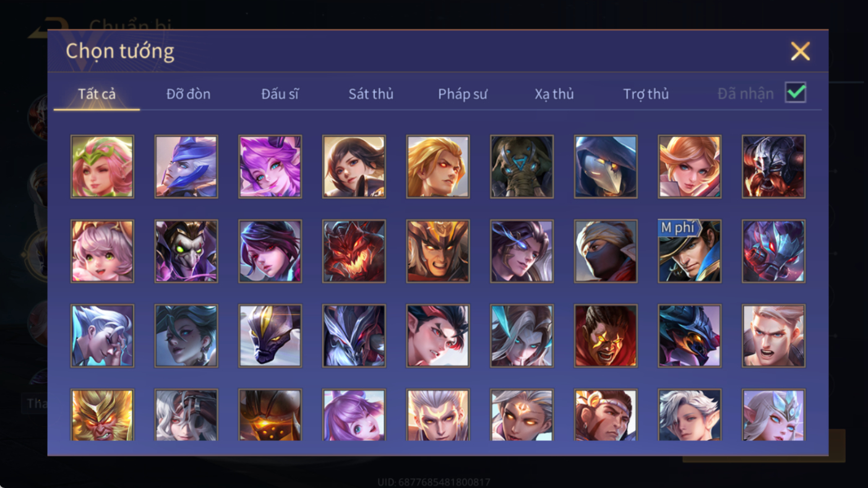Image resolution: width=868 pixels, height=488 pixels.
Task: Pick the red demon hero with glowing grin
Action: point(354,251)
